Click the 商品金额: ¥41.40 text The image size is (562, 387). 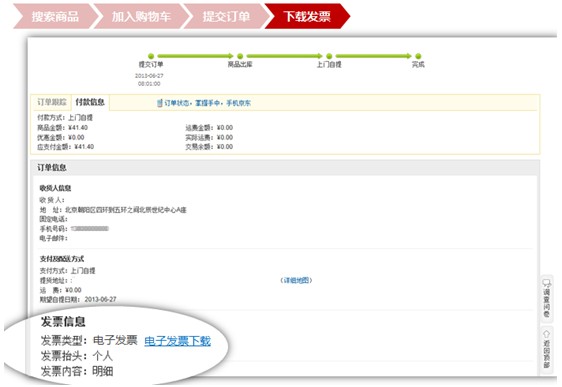coord(62,128)
